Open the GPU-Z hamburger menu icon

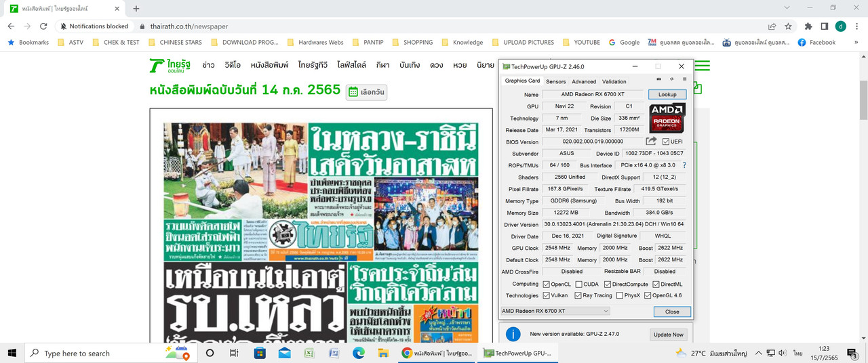click(x=684, y=79)
